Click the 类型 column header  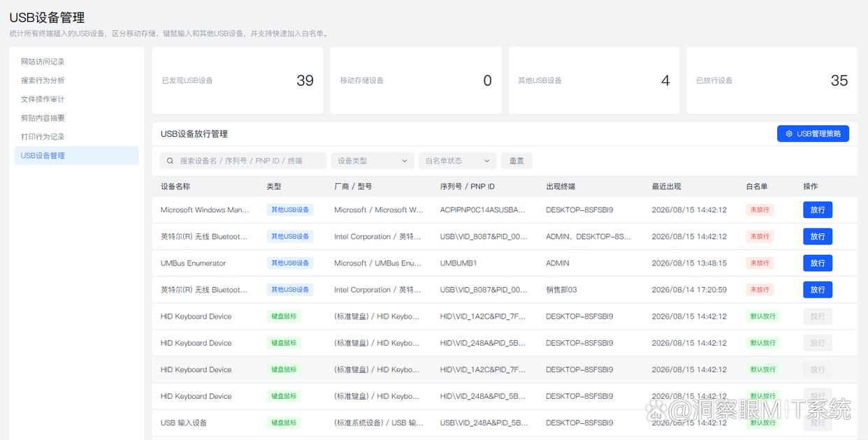[x=274, y=186]
